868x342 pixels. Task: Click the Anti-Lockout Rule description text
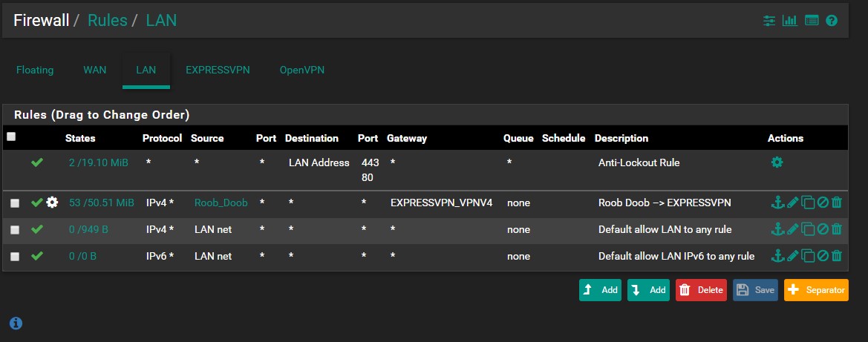639,162
